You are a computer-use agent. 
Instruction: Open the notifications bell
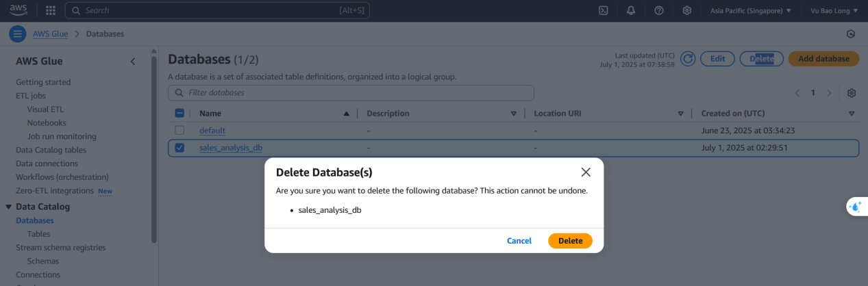(631, 10)
